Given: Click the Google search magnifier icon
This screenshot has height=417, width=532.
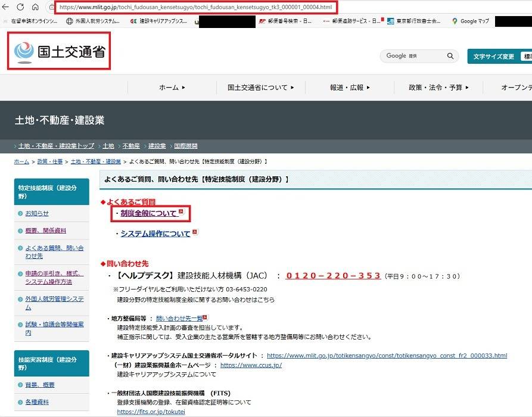Looking at the screenshot, I should pyautogui.click(x=450, y=56).
